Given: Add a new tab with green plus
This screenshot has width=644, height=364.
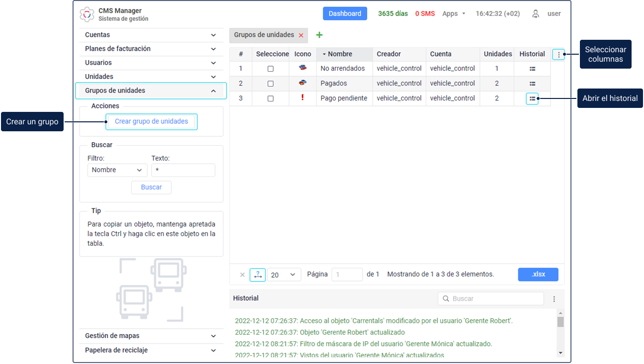Looking at the screenshot, I should (x=320, y=35).
